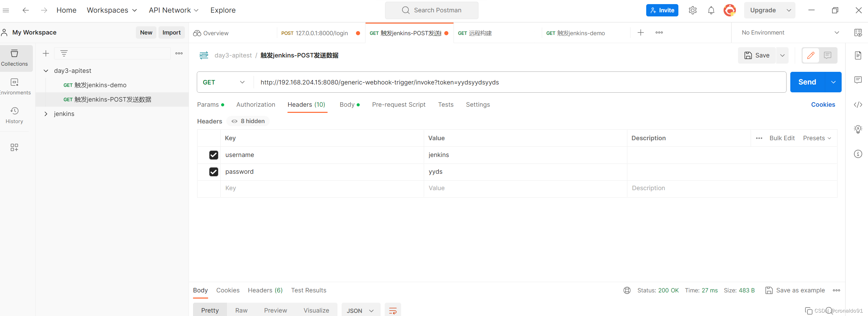The image size is (868, 316).
Task: Open the Documentation panel icon
Action: tap(858, 55)
